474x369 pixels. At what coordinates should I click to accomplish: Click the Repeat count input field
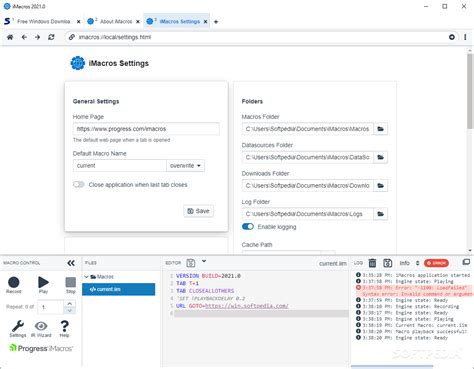click(x=51, y=307)
